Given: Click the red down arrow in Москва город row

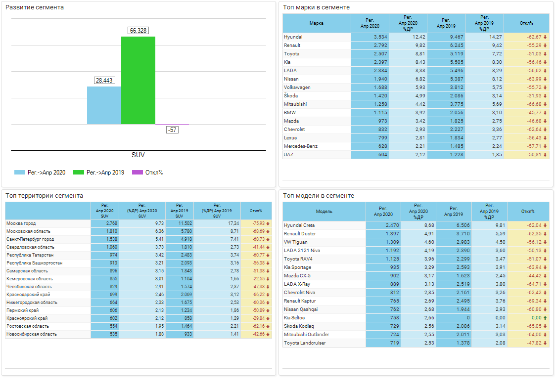Looking at the screenshot, I should [268, 223].
